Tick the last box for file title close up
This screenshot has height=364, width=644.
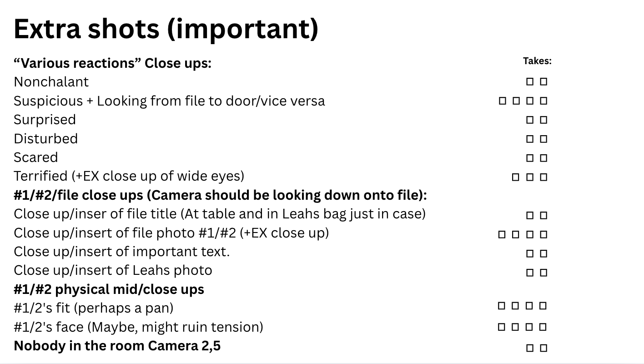click(x=543, y=216)
